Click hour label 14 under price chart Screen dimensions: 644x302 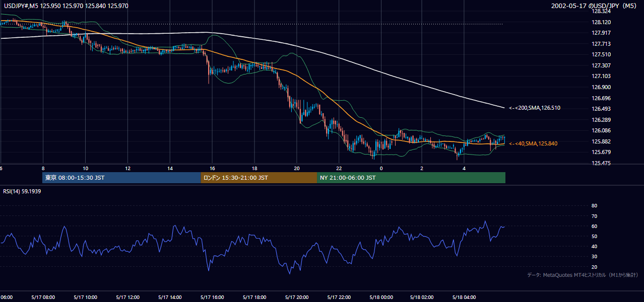coord(170,168)
